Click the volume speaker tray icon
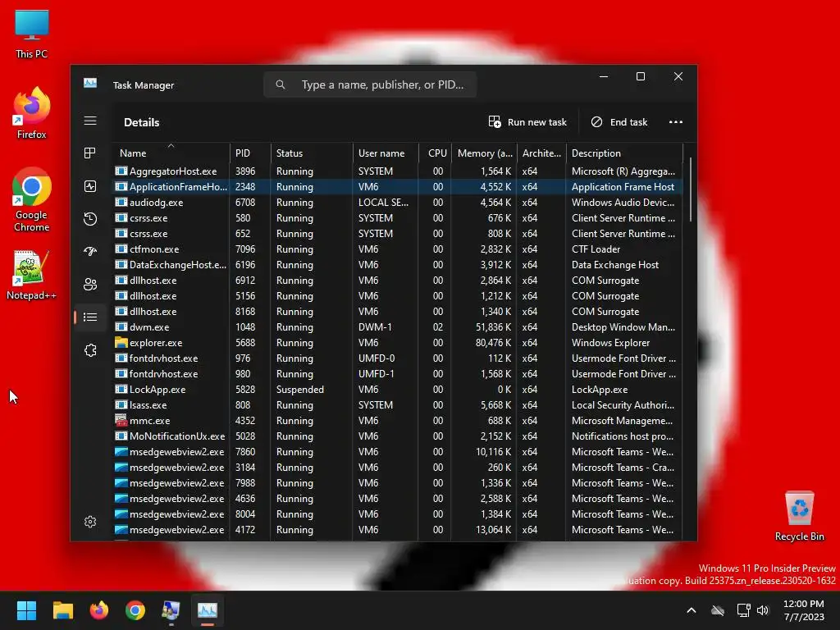840x630 pixels. pos(763,610)
